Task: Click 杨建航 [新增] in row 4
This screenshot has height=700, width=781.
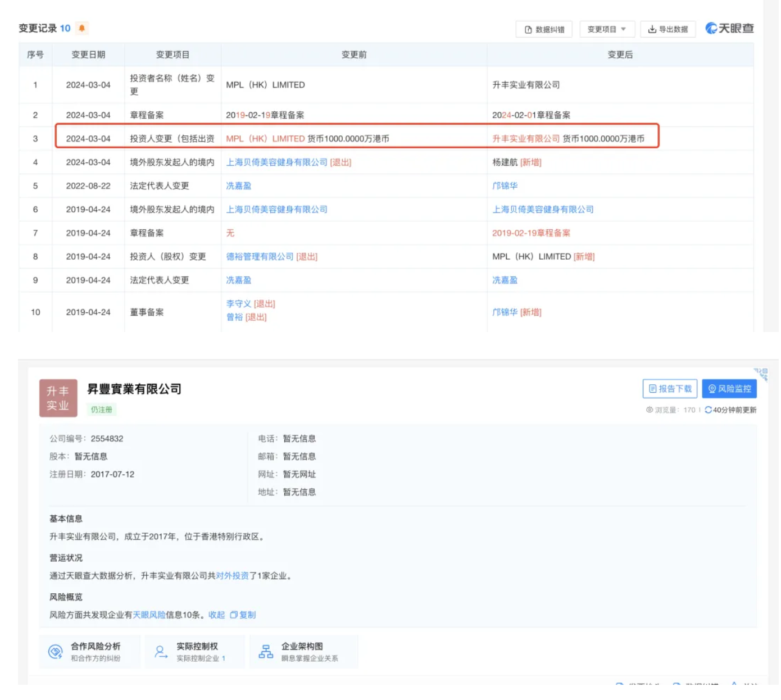Action: pyautogui.click(x=517, y=162)
